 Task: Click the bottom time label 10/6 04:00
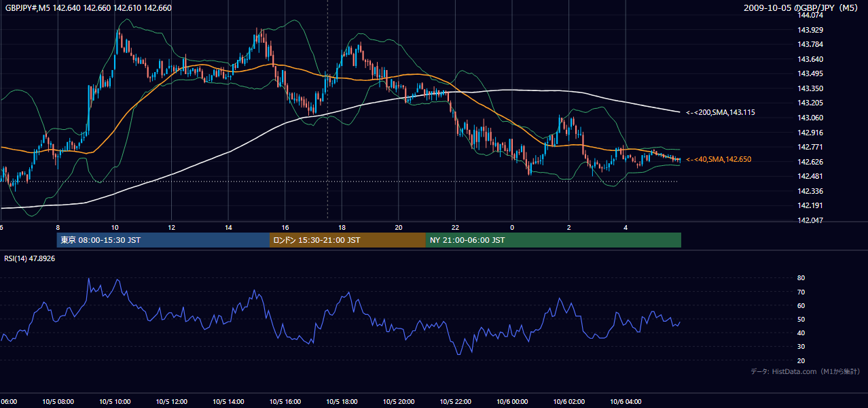tap(626, 402)
